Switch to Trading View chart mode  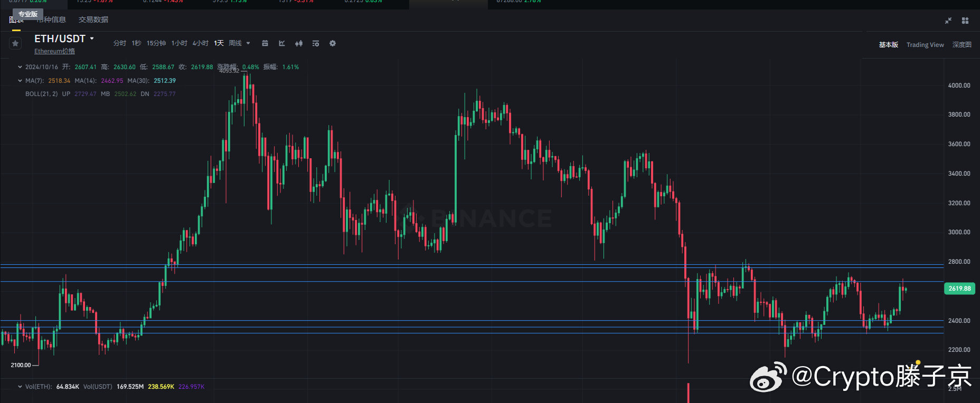pos(925,45)
